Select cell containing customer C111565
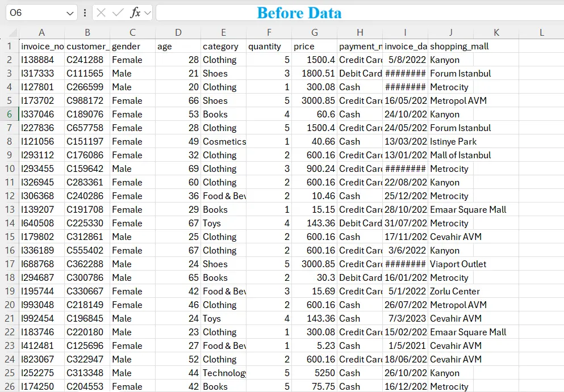The height and width of the screenshot is (392, 564). tap(87, 73)
